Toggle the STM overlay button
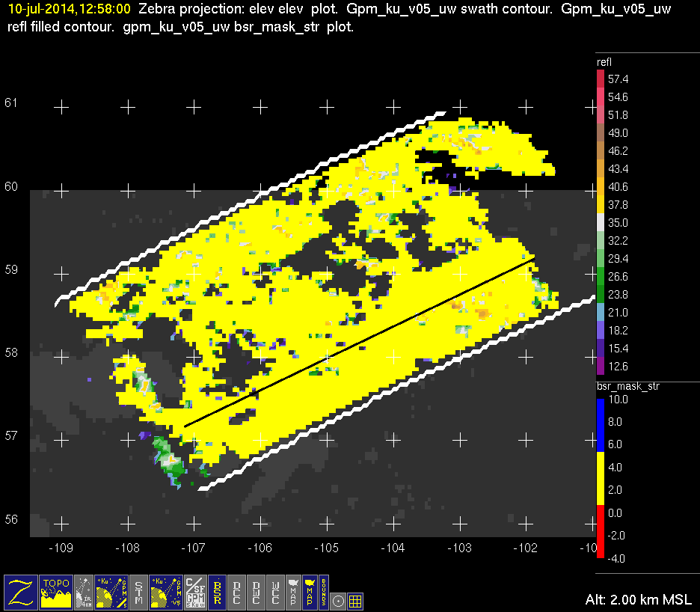This screenshot has height=612, width=700. click(x=140, y=591)
